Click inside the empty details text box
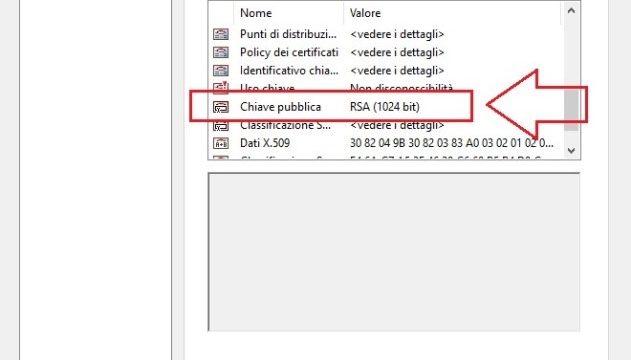The image size is (631, 360). [x=394, y=252]
